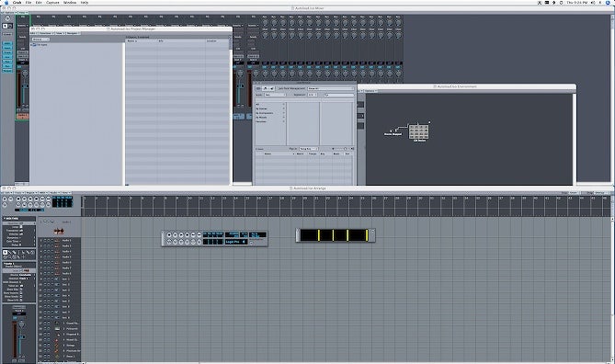This screenshot has width=615, height=364.
Task: Click the teal Audio filter button in the mixer sidebar
Action: click(7, 43)
